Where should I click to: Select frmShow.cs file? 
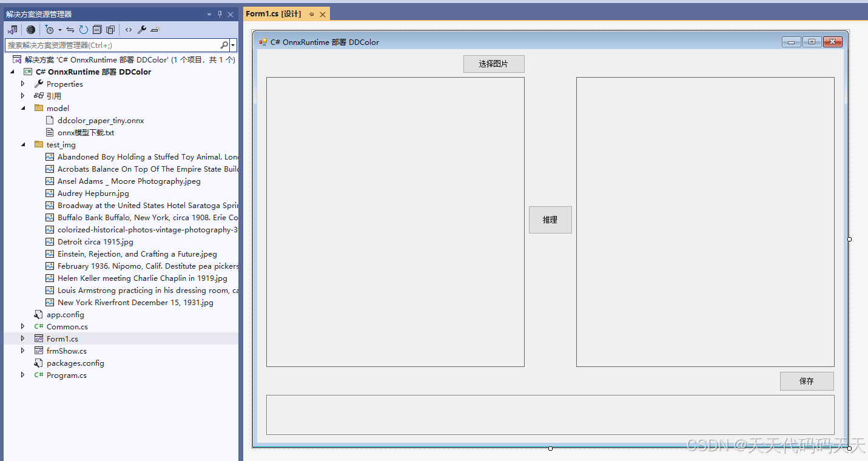(67, 351)
